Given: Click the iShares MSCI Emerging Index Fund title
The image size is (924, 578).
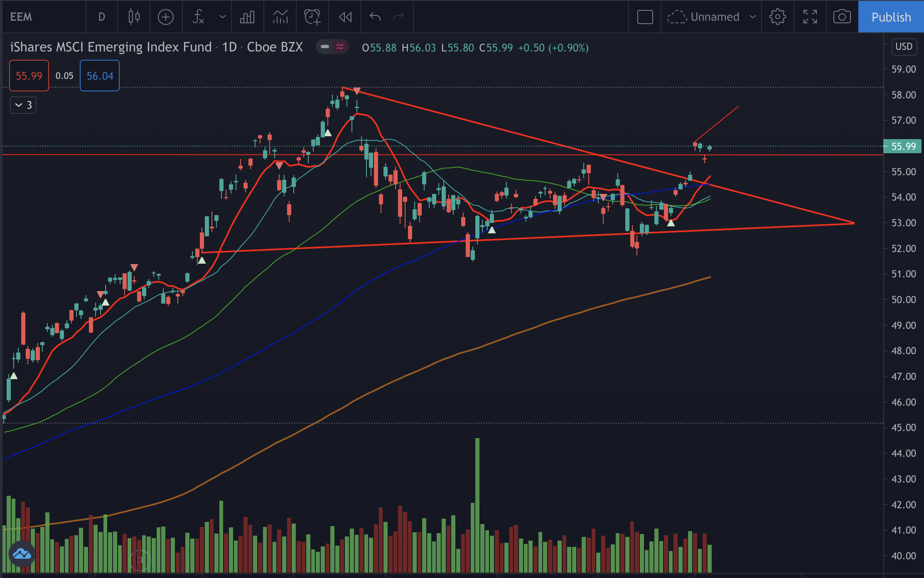Looking at the screenshot, I should tap(111, 47).
